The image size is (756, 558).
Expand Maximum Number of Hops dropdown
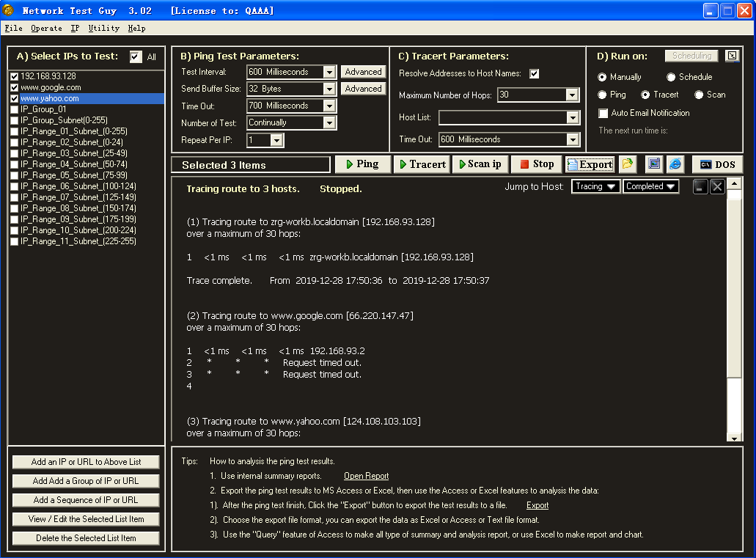point(572,95)
